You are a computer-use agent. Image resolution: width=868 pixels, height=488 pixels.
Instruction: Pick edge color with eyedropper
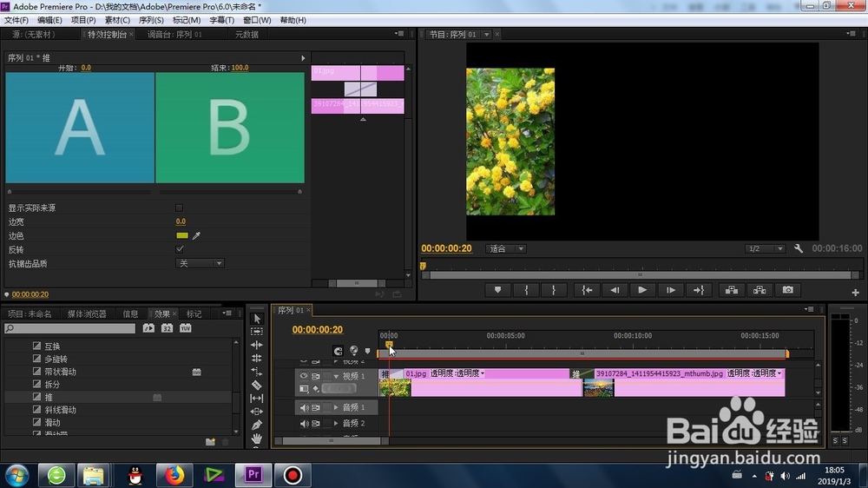tap(196, 235)
